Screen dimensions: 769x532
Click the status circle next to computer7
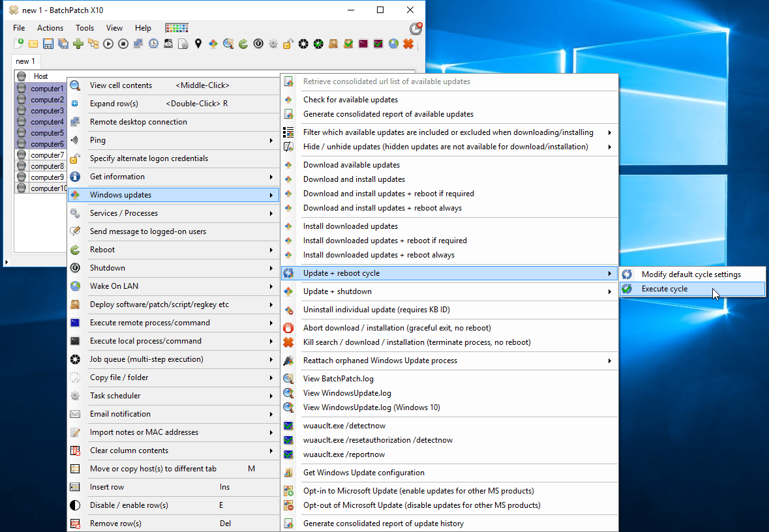21,155
